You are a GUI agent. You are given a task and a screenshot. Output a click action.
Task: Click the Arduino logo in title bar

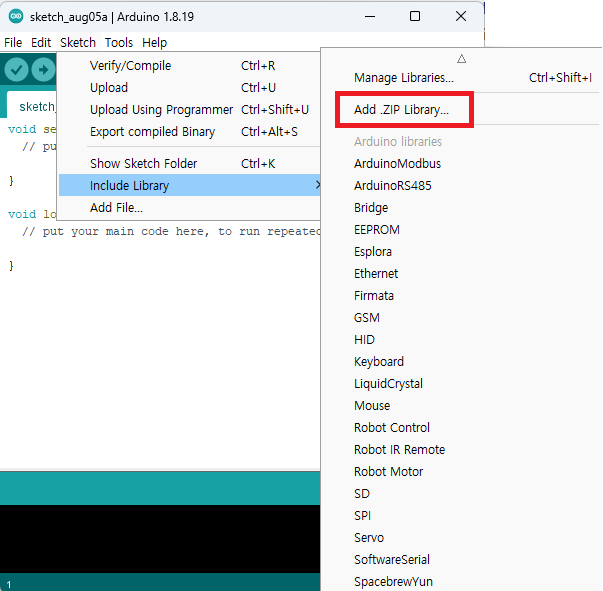16,17
